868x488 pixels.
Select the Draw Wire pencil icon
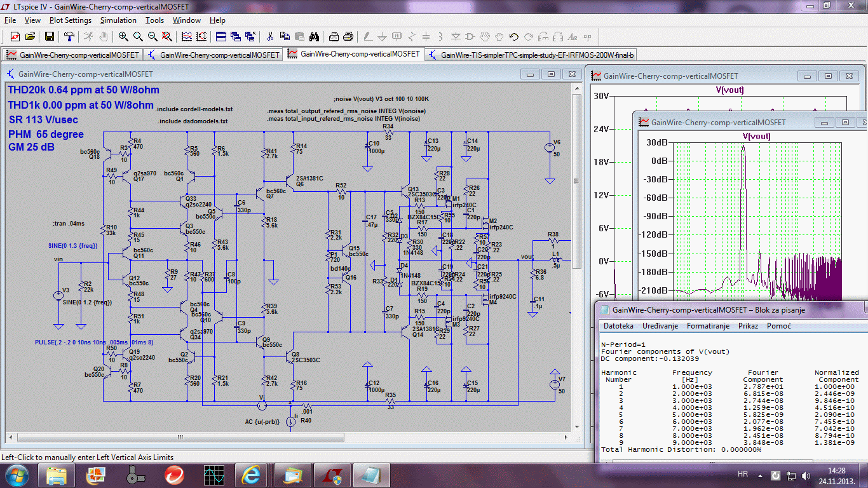[368, 36]
